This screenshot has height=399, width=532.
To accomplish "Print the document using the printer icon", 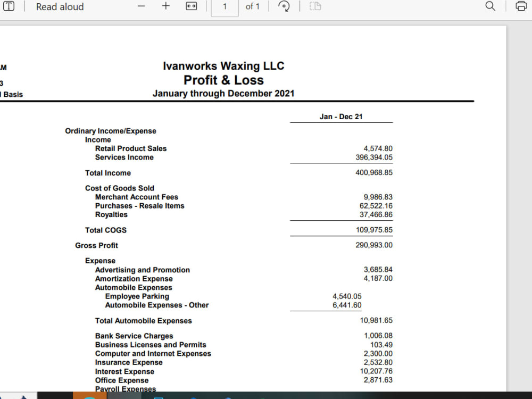I will [521, 6].
